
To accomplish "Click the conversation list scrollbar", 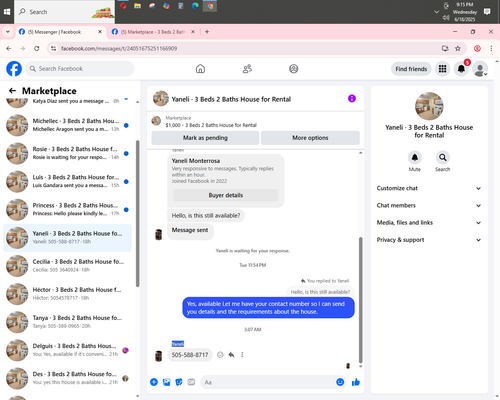I will [138, 213].
